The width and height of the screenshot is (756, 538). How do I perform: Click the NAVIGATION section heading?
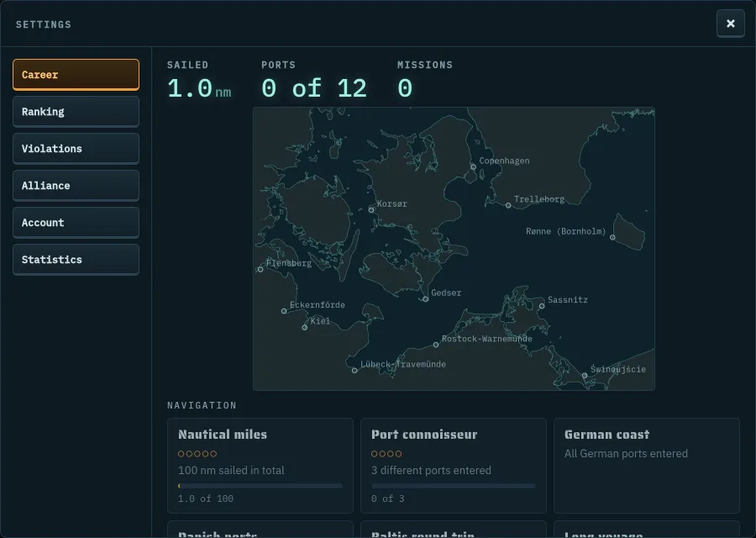tap(202, 405)
